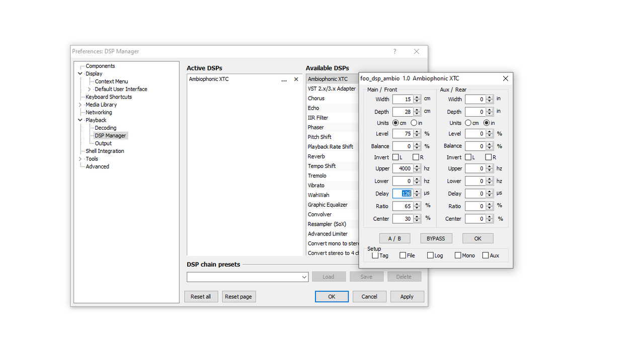Click Cancel in Preferences window

369,297
